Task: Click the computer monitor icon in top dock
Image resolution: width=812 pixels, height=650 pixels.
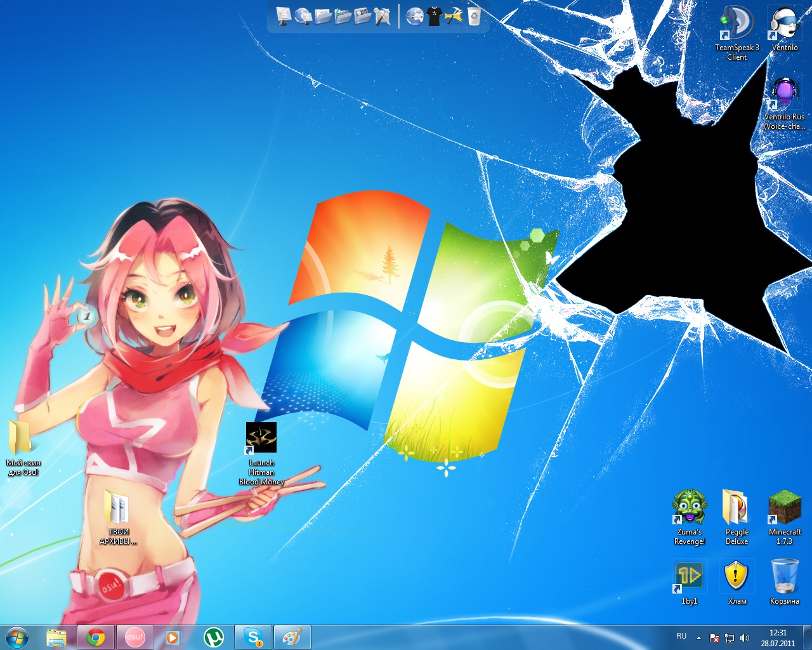Action: pos(284,17)
